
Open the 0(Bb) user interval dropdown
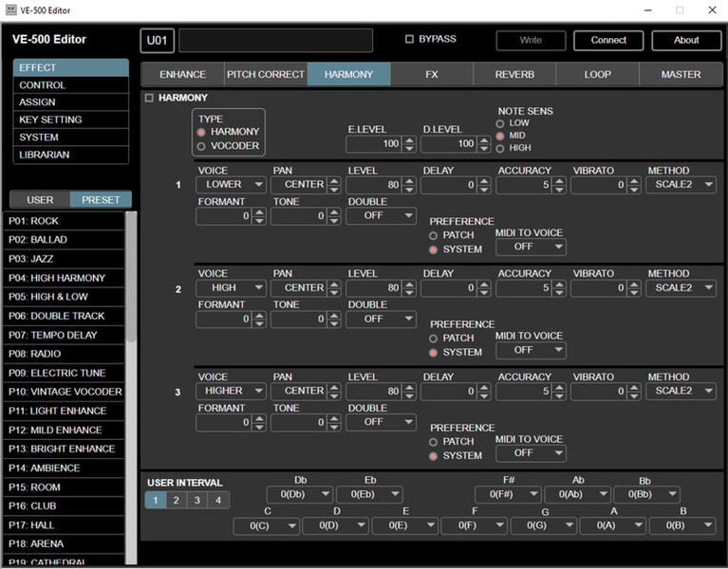646,495
